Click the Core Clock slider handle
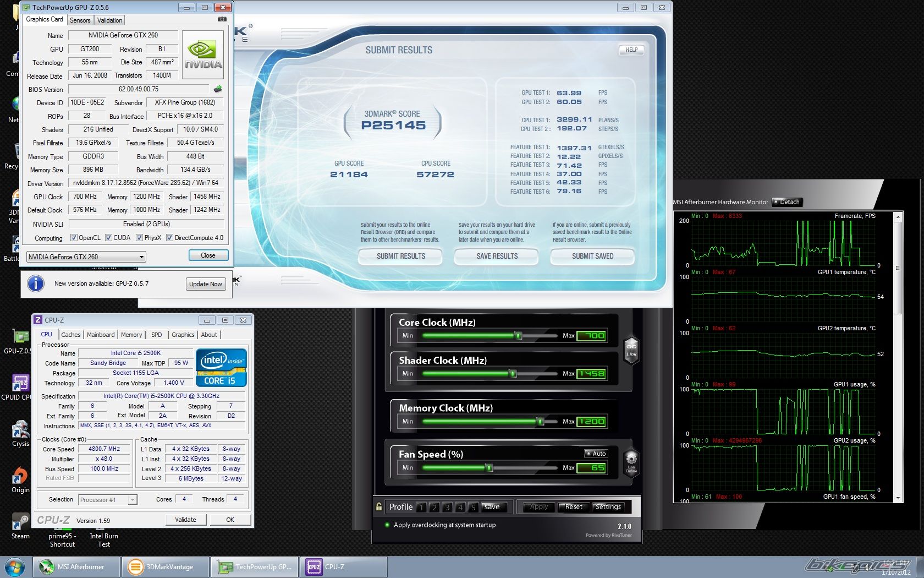Screen dimensions: 924x578 pyautogui.click(x=518, y=336)
